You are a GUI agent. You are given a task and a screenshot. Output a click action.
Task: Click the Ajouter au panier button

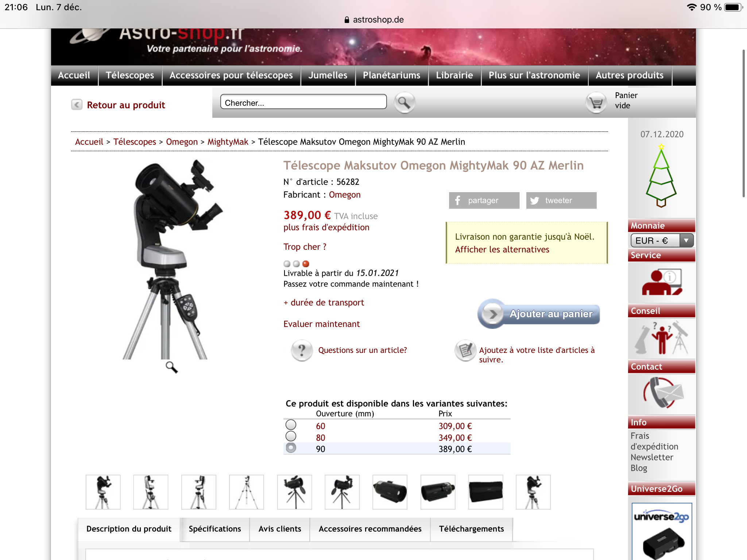pyautogui.click(x=539, y=314)
